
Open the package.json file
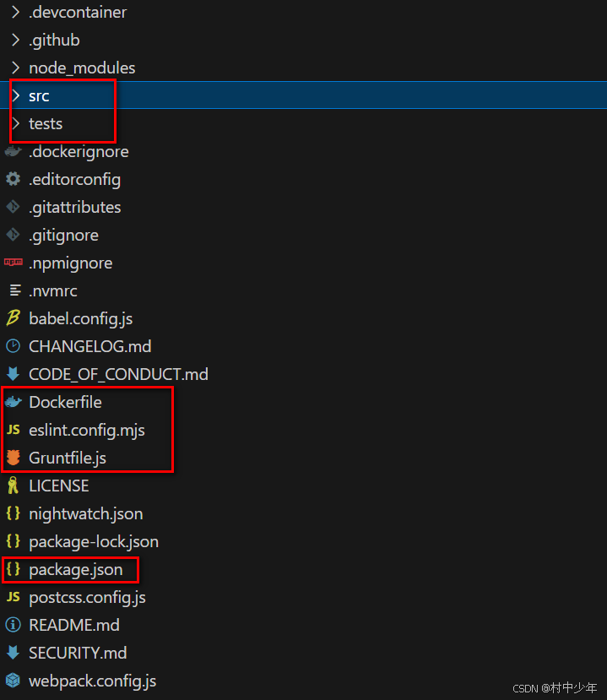click(76, 570)
